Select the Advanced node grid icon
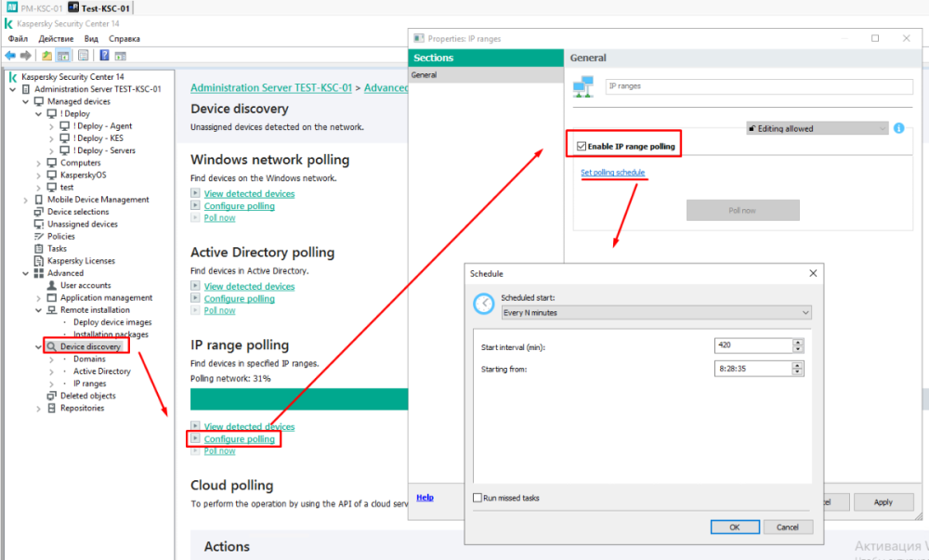This screenshot has width=929, height=560. tap(38, 273)
